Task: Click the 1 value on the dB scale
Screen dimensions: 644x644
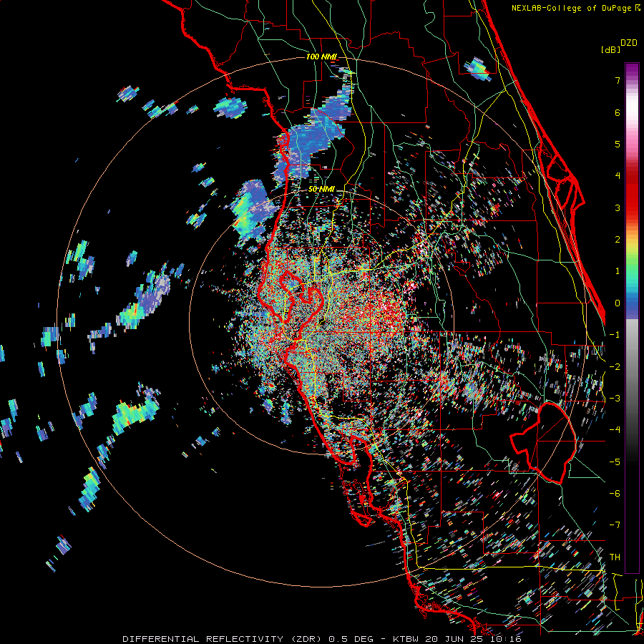Action: 618,271
